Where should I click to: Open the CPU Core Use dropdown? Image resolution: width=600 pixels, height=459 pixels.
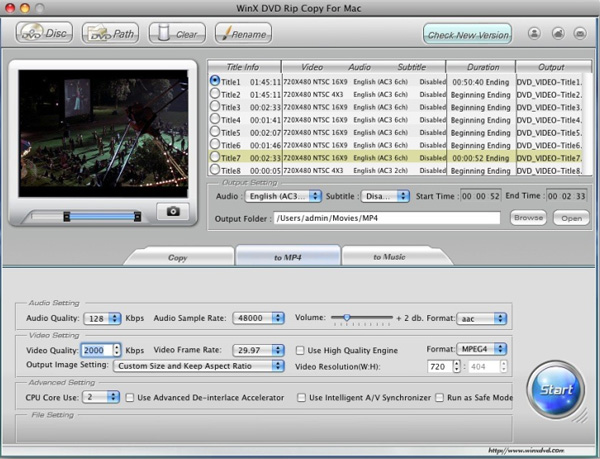click(101, 397)
